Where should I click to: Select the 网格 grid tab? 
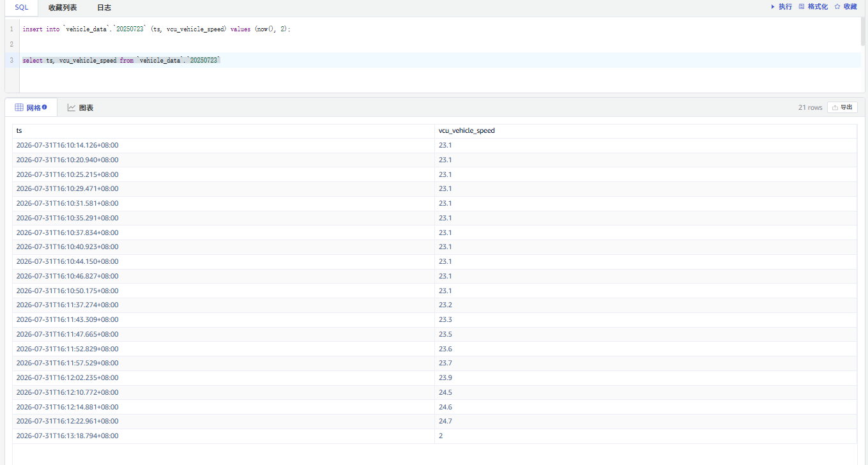tap(31, 108)
